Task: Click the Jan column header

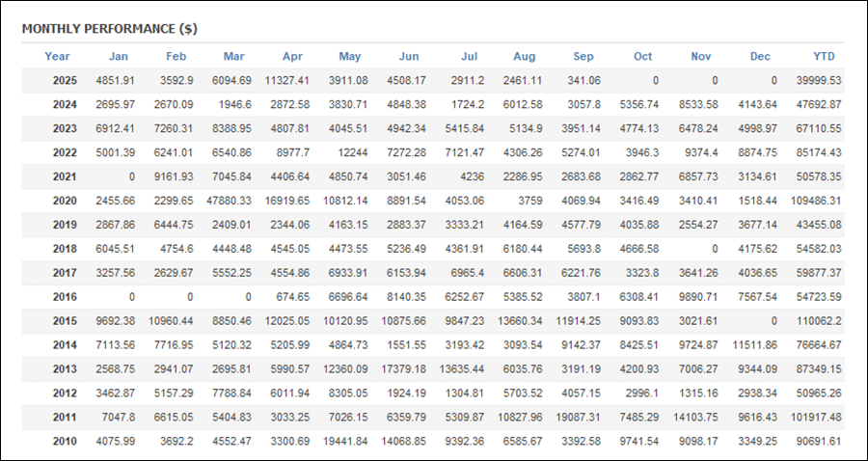Action: [x=119, y=56]
